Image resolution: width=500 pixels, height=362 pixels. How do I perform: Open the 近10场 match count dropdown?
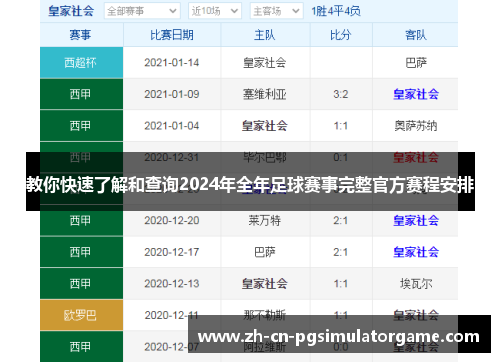[215, 11]
